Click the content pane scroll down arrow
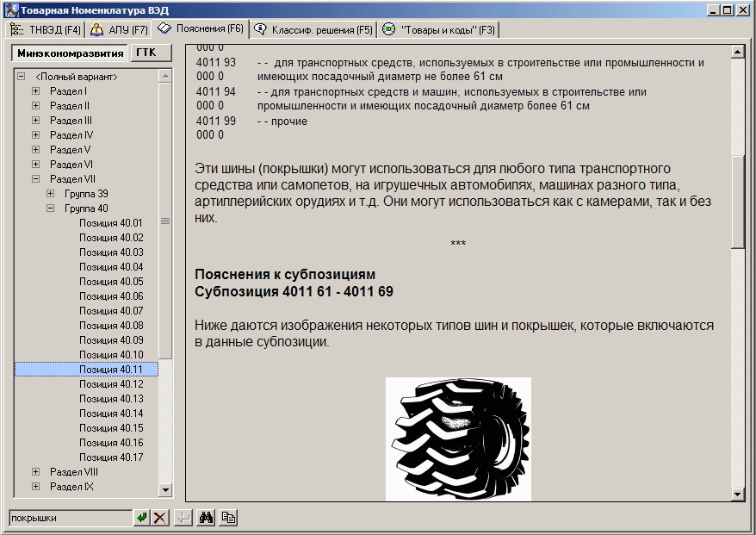Screen dimensions: 756x535 point(737,494)
